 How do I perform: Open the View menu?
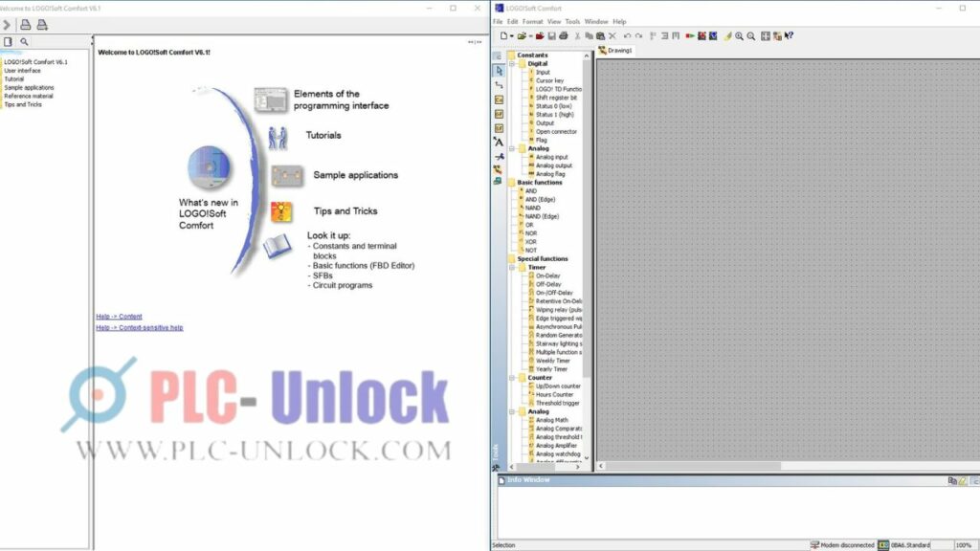pos(554,21)
